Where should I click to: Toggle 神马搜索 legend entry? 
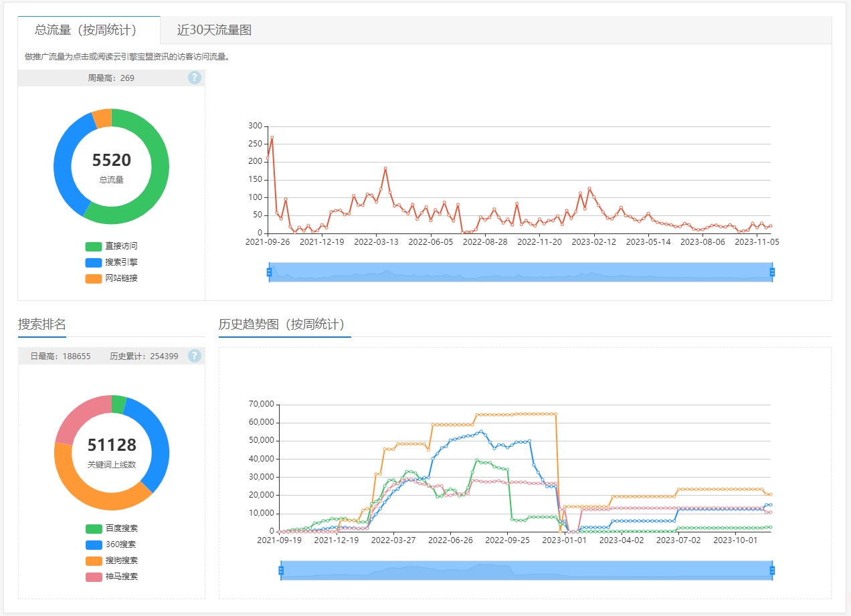click(111, 577)
